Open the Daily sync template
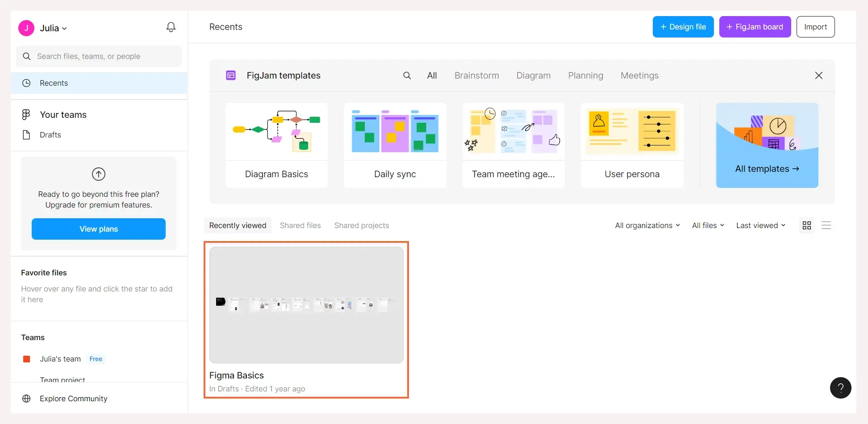 point(395,145)
